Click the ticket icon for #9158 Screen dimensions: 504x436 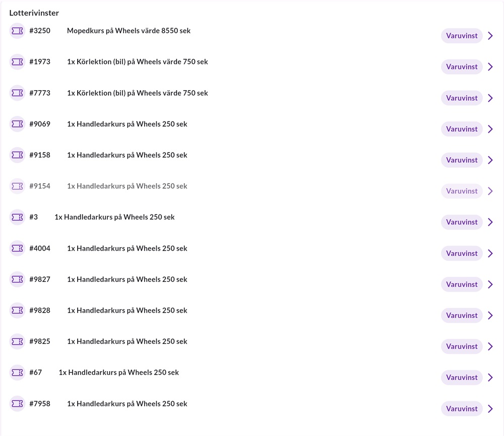pyautogui.click(x=17, y=155)
